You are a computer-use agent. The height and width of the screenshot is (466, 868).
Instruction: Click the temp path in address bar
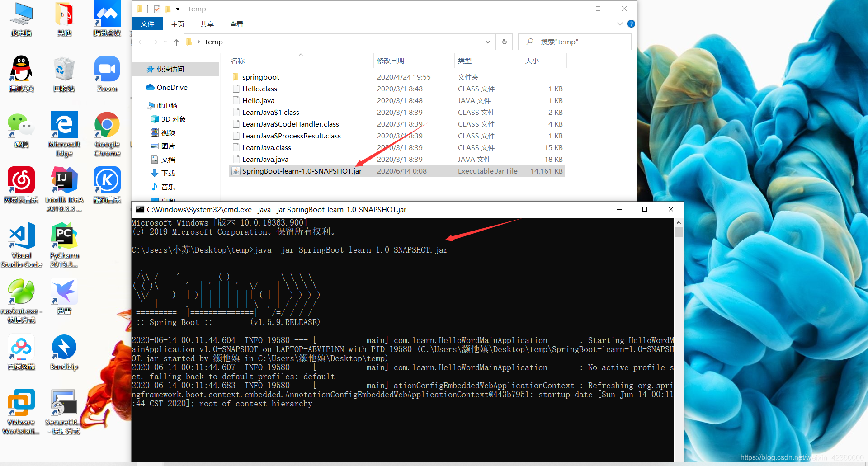pyautogui.click(x=214, y=42)
